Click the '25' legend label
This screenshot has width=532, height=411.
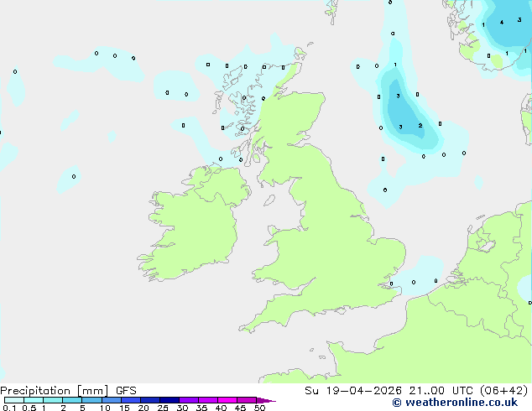click(x=163, y=408)
